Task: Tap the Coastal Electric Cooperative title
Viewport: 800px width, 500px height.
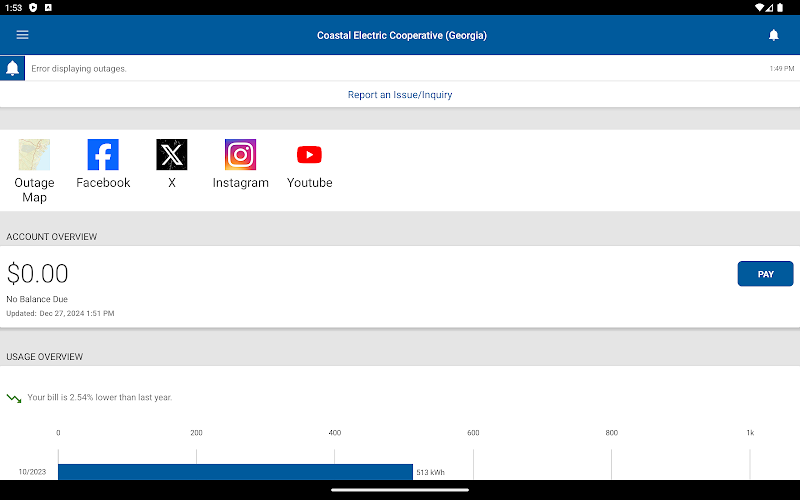Action: (402, 35)
